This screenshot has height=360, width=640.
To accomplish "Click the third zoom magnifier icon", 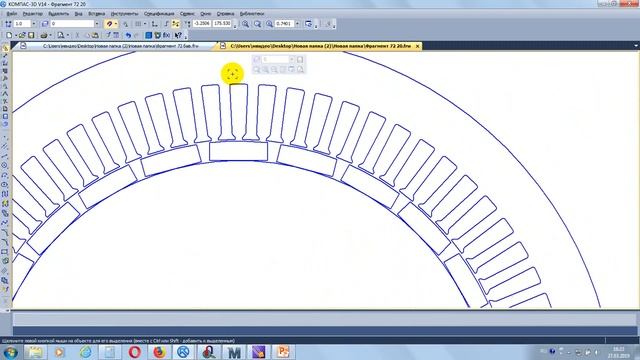I will 269,24.
